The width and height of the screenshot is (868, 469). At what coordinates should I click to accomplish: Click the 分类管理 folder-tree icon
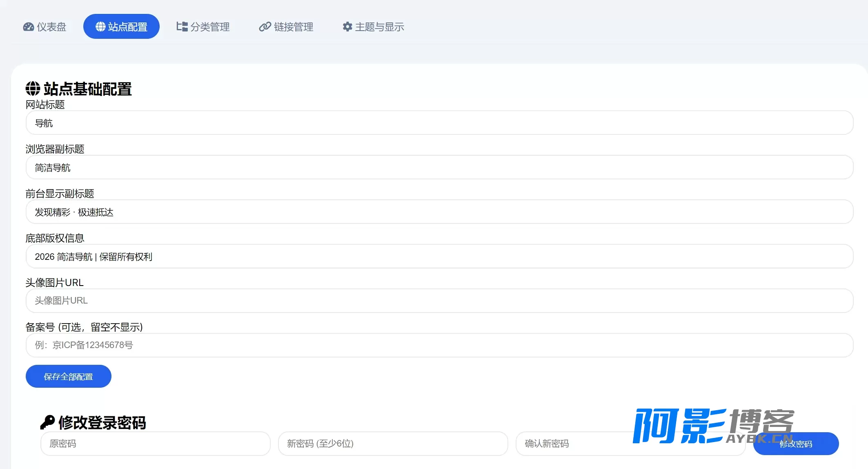point(182,27)
